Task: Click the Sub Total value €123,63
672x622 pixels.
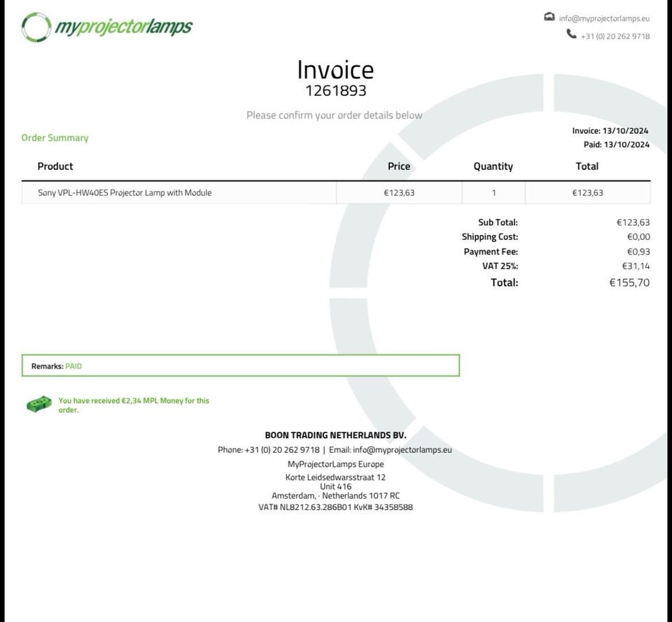Action: 633,222
